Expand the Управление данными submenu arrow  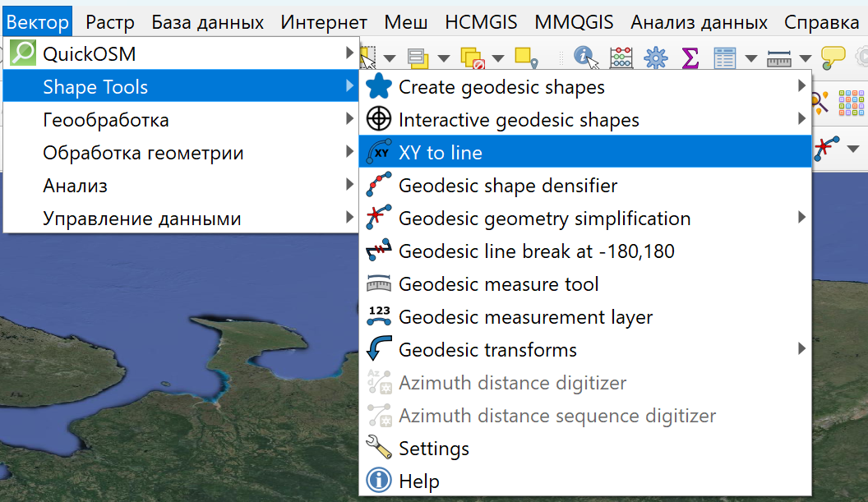click(x=349, y=217)
